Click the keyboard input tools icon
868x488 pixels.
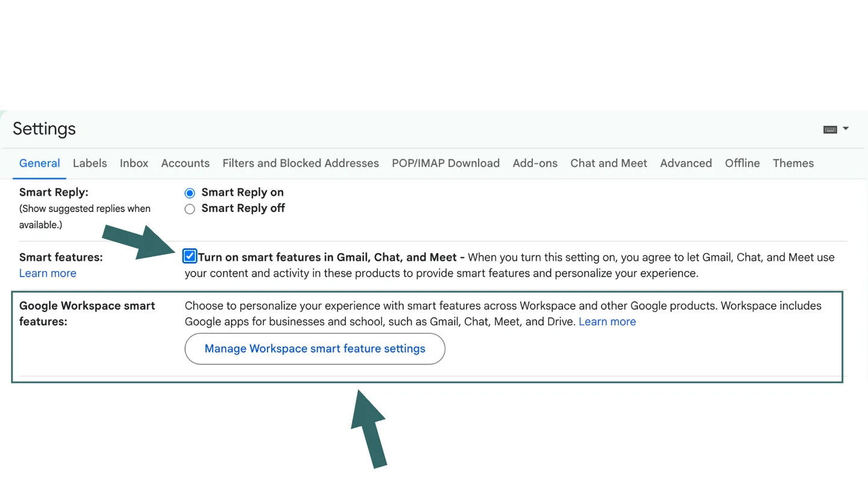830,129
